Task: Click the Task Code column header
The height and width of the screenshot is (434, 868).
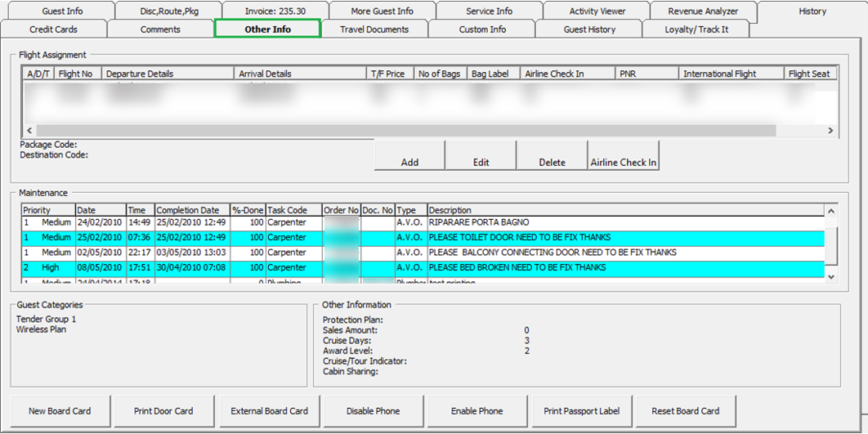Action: coord(294,210)
